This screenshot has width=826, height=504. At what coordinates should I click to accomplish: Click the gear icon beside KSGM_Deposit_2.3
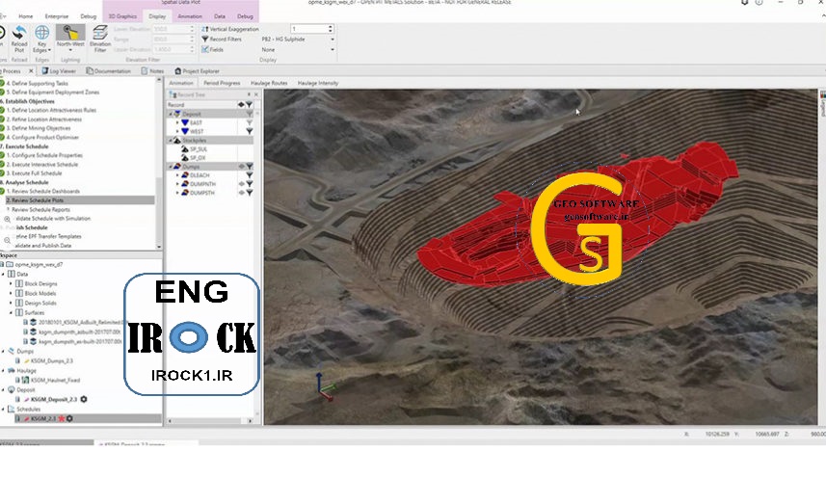(84, 399)
